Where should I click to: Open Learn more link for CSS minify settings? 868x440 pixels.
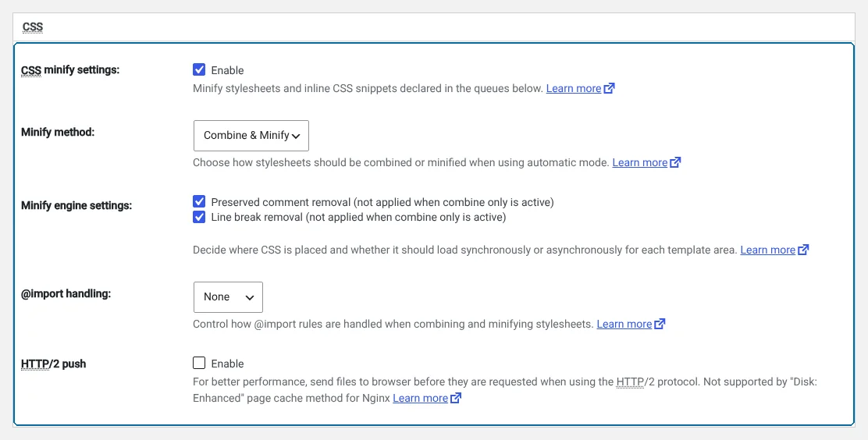(x=574, y=89)
